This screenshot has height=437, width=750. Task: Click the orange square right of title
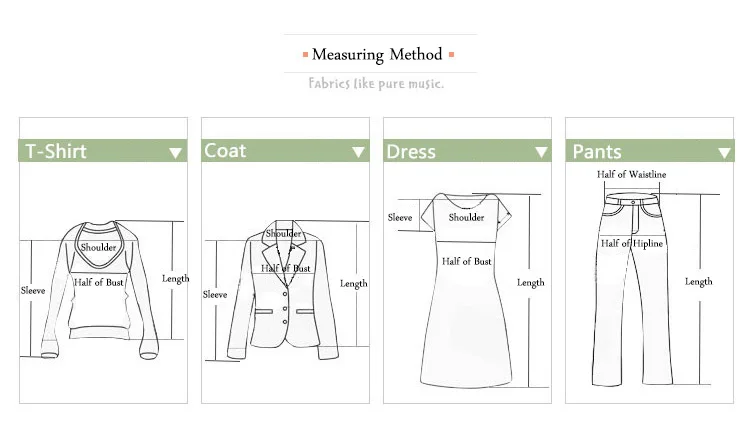click(451, 55)
